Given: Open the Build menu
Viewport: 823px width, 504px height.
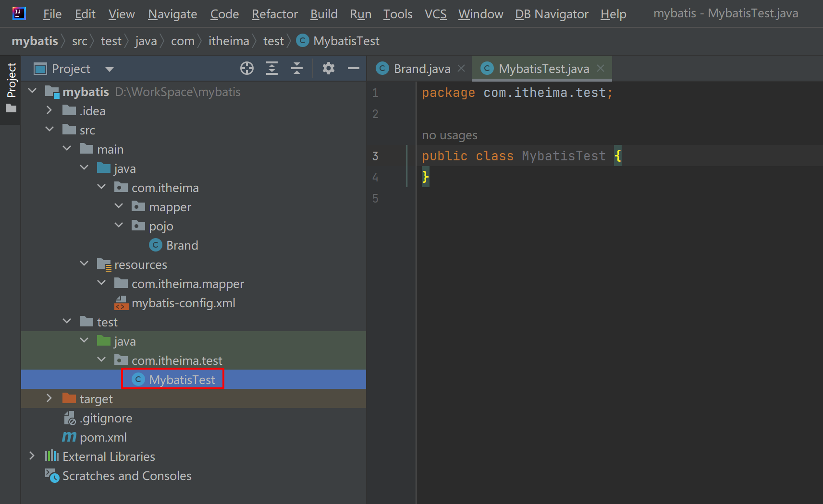Looking at the screenshot, I should click(324, 14).
